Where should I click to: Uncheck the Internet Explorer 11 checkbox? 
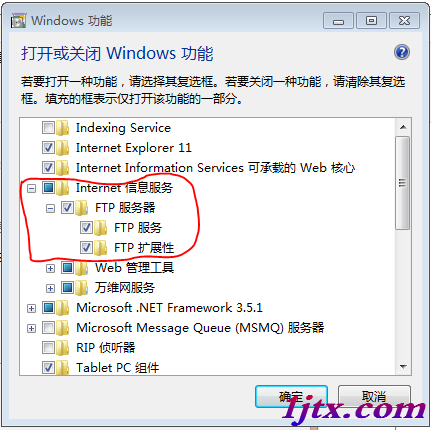48,148
